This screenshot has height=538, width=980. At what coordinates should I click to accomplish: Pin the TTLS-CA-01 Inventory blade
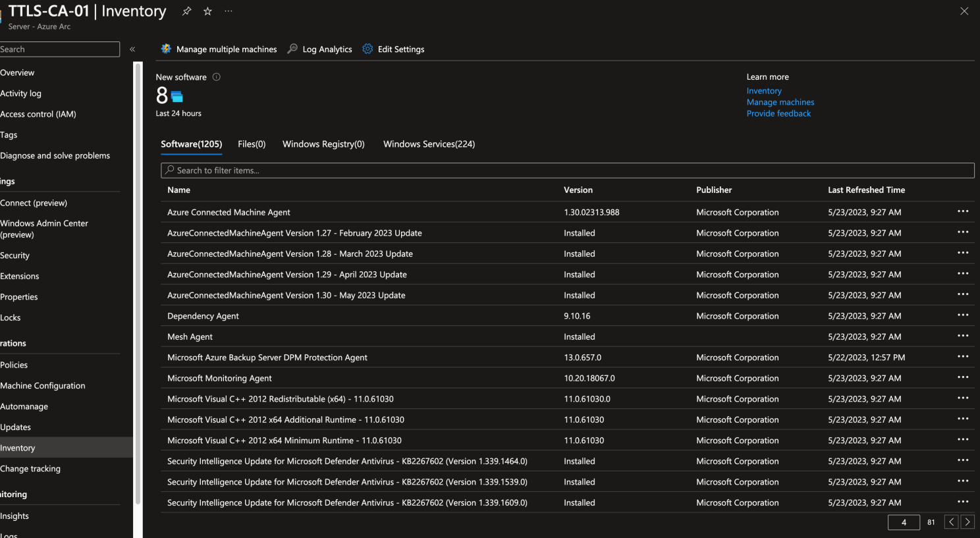click(x=187, y=11)
